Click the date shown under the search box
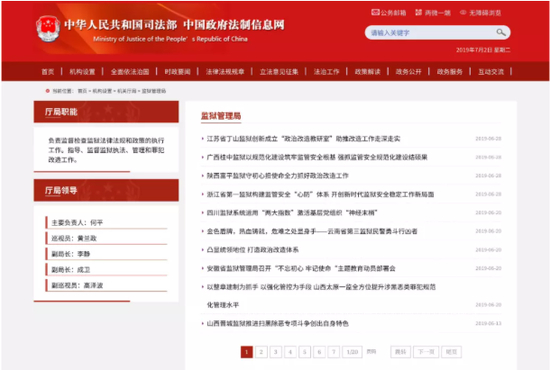Screen dimensions: 550x370 point(483,50)
